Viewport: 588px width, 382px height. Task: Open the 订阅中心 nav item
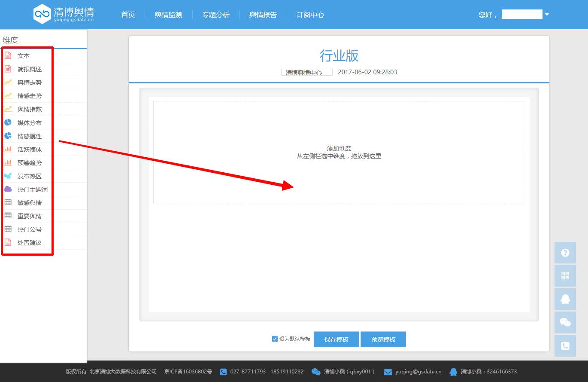[310, 15]
